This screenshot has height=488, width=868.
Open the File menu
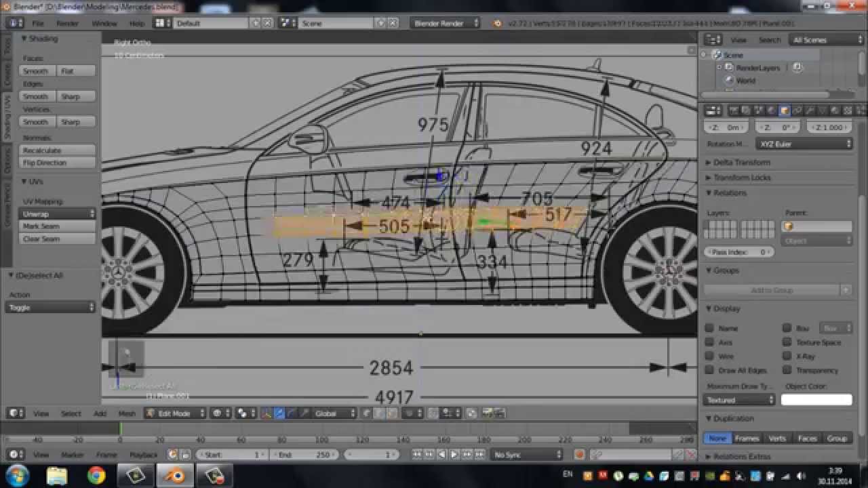point(38,23)
